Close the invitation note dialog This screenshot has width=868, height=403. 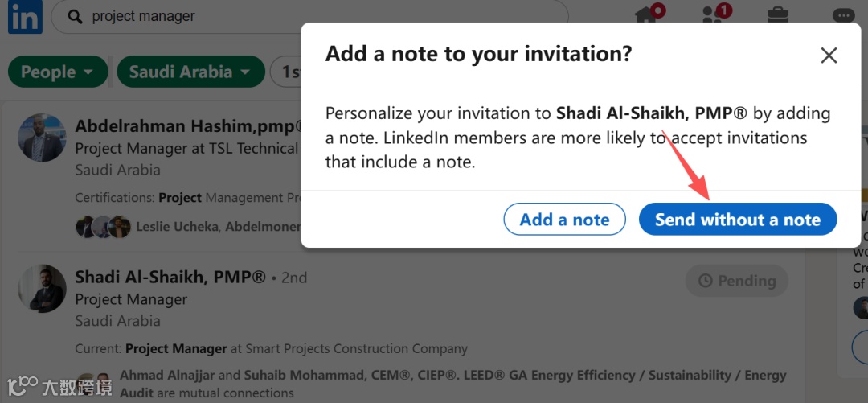[x=829, y=56]
